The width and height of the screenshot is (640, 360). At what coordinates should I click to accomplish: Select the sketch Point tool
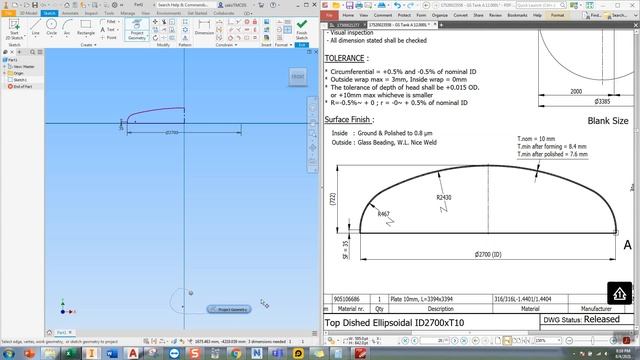pos(109,38)
